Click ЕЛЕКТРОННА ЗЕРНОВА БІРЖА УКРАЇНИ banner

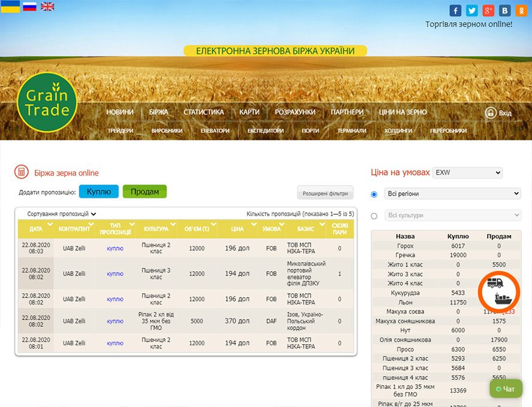(x=275, y=51)
